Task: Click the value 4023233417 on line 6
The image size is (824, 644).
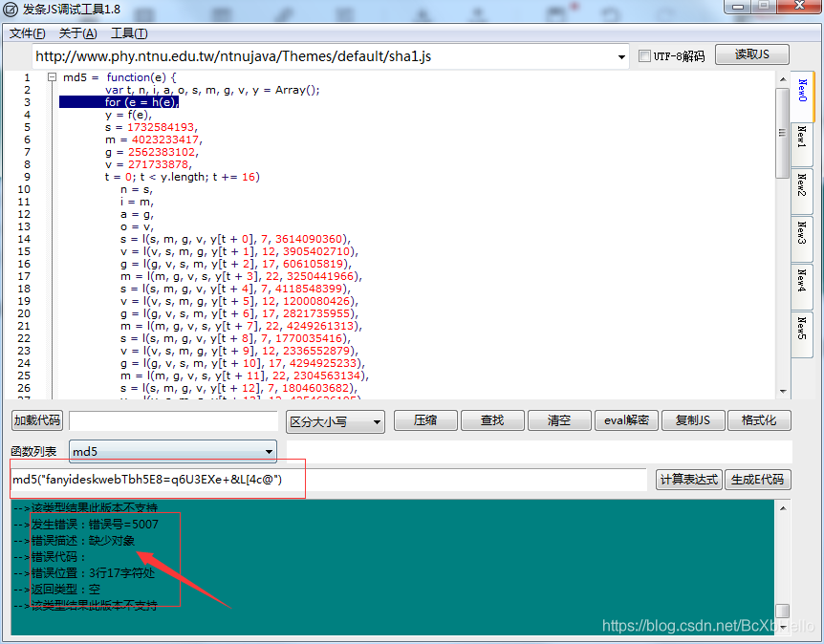Action: point(165,140)
